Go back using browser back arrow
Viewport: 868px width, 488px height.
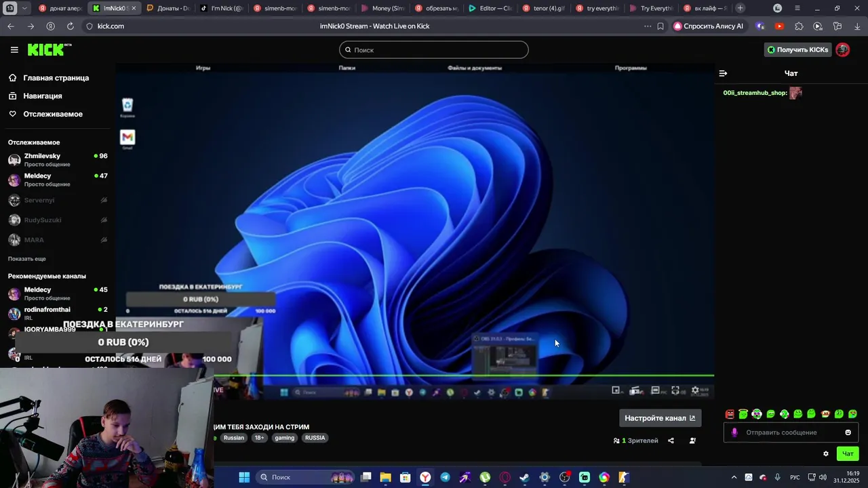pos(11,26)
